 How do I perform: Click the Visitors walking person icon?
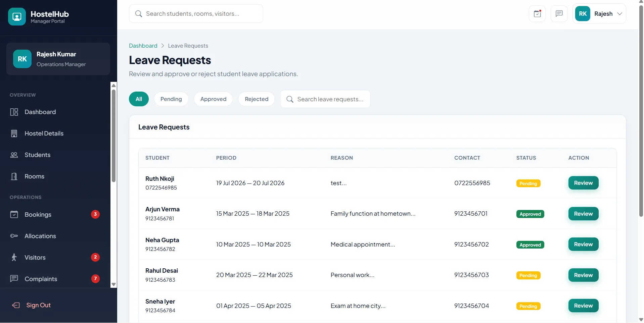coord(14,258)
